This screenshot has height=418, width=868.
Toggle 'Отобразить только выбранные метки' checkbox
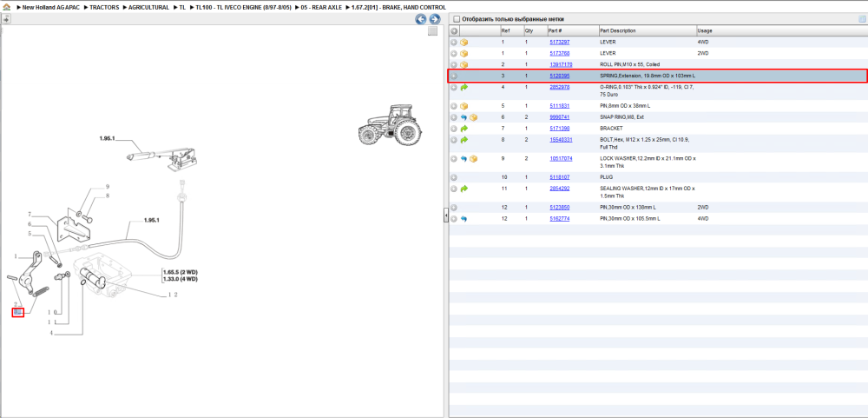[457, 19]
